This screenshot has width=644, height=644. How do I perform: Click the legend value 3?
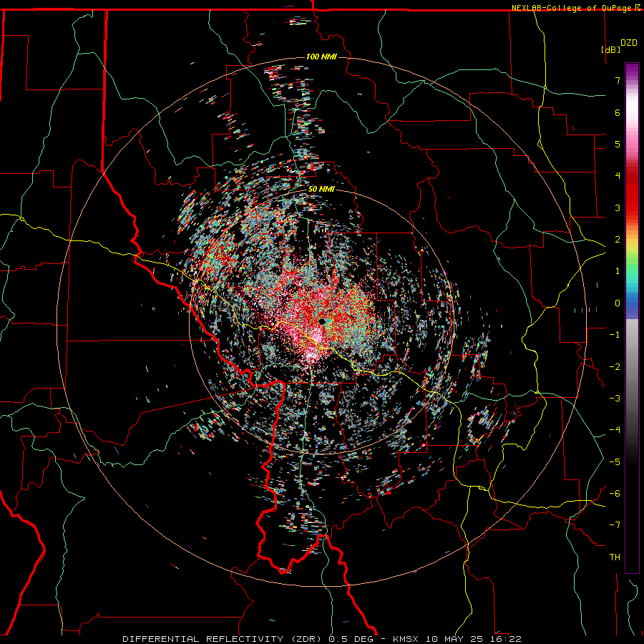pos(618,208)
